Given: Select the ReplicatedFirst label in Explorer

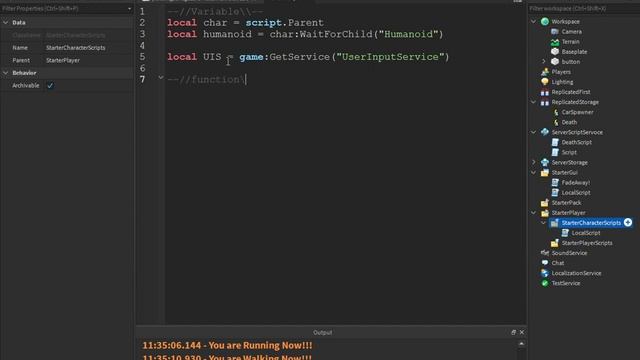Looking at the screenshot, I should tap(571, 92).
